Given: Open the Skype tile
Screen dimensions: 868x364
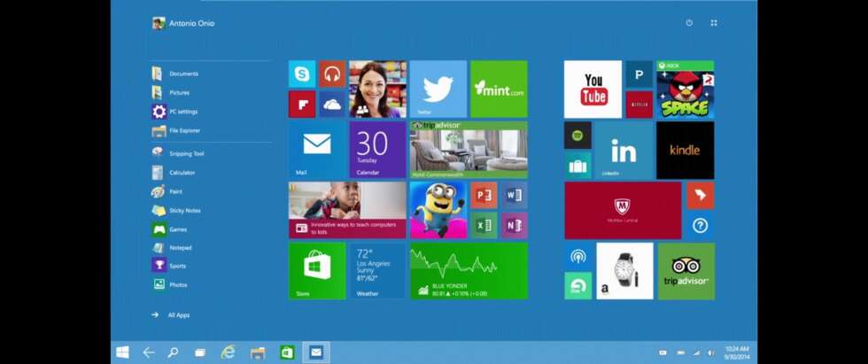Looking at the screenshot, I should click(x=302, y=74).
